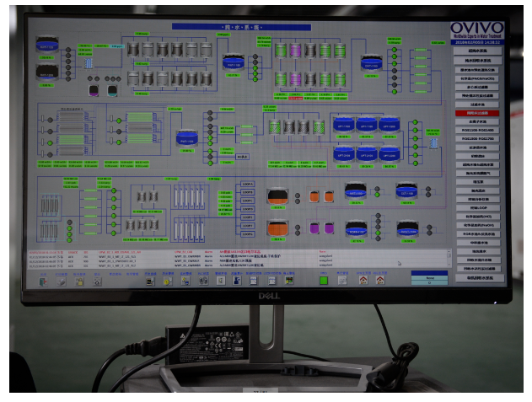Select the first button in right navigation list
Screen dimensions: 532x402
tap(477, 51)
